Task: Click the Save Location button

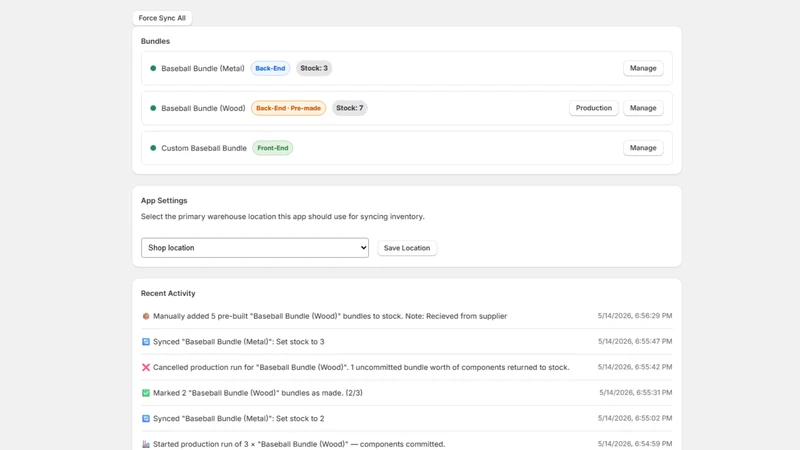Action: [x=407, y=248]
